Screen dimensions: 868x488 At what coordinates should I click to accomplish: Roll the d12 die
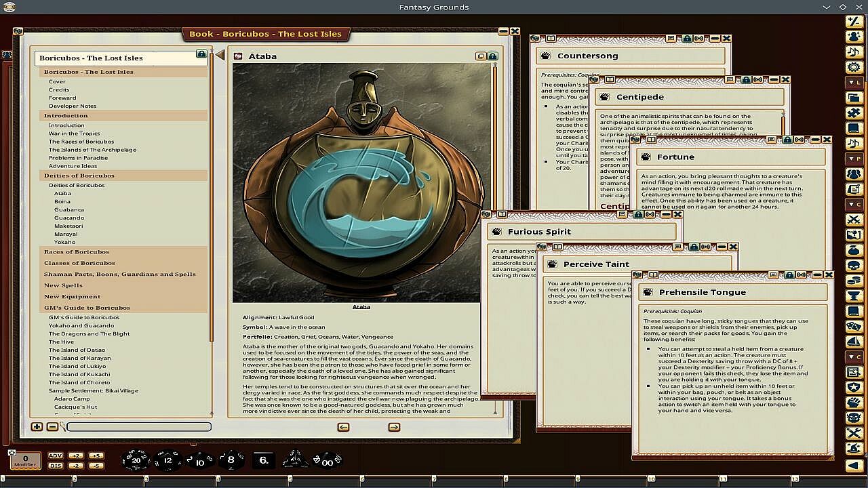click(x=168, y=460)
